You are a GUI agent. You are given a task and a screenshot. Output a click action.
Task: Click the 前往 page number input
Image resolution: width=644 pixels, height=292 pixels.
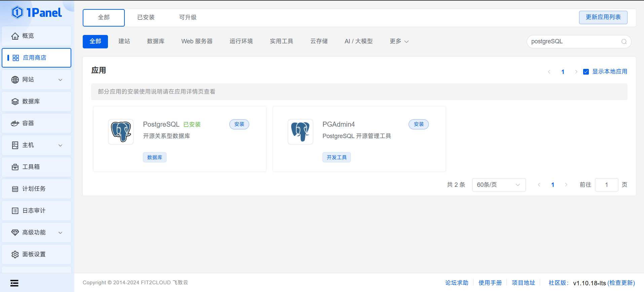pyautogui.click(x=606, y=185)
